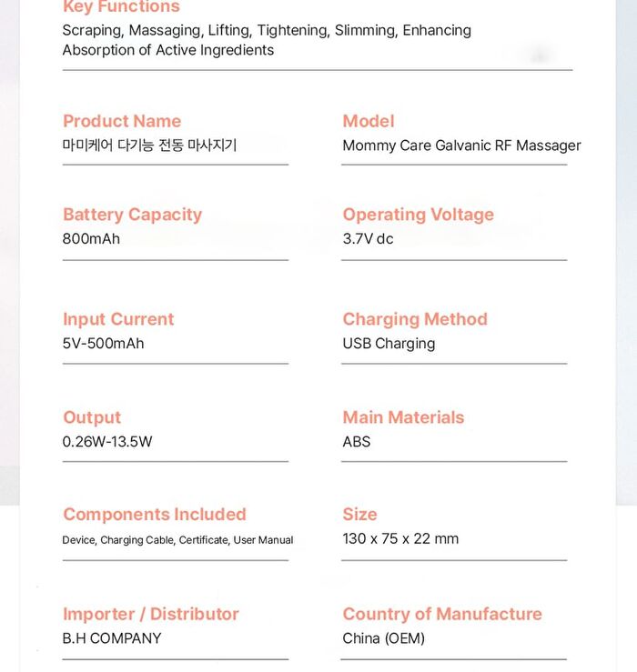Select the USB Charging text

point(389,344)
